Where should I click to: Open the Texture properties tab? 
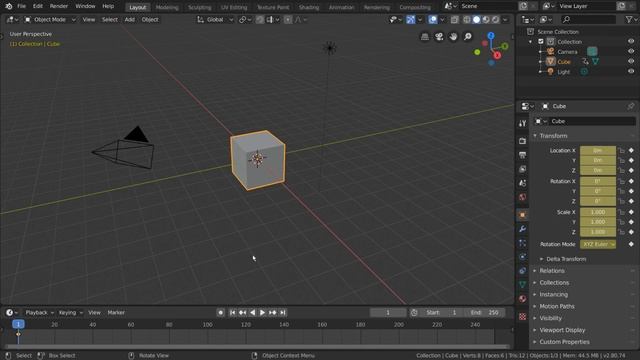522,316
